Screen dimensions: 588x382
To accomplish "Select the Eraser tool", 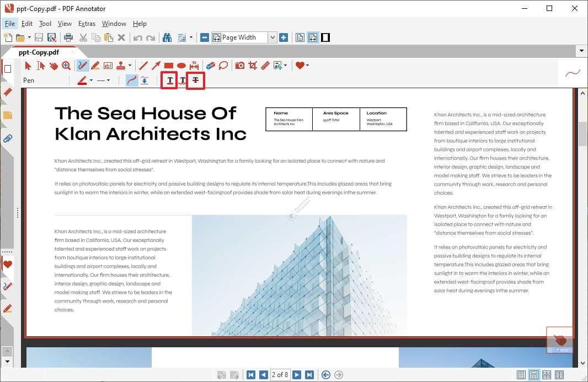I will (210, 66).
